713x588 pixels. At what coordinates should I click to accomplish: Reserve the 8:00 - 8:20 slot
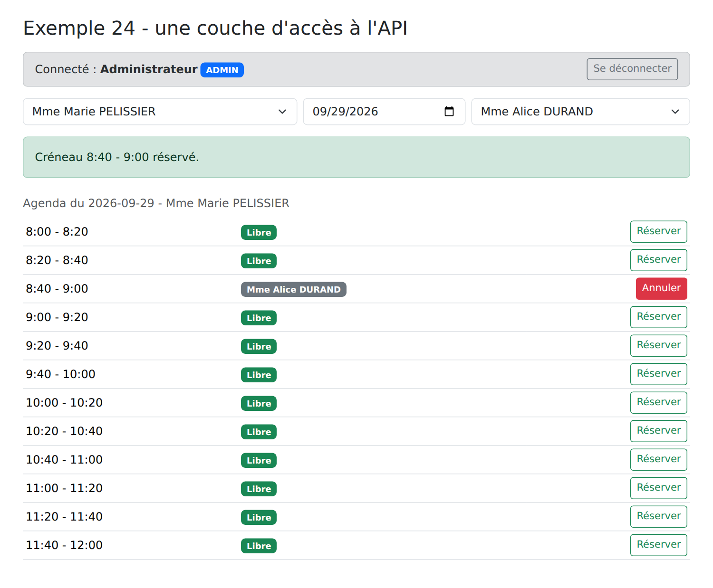tap(658, 232)
